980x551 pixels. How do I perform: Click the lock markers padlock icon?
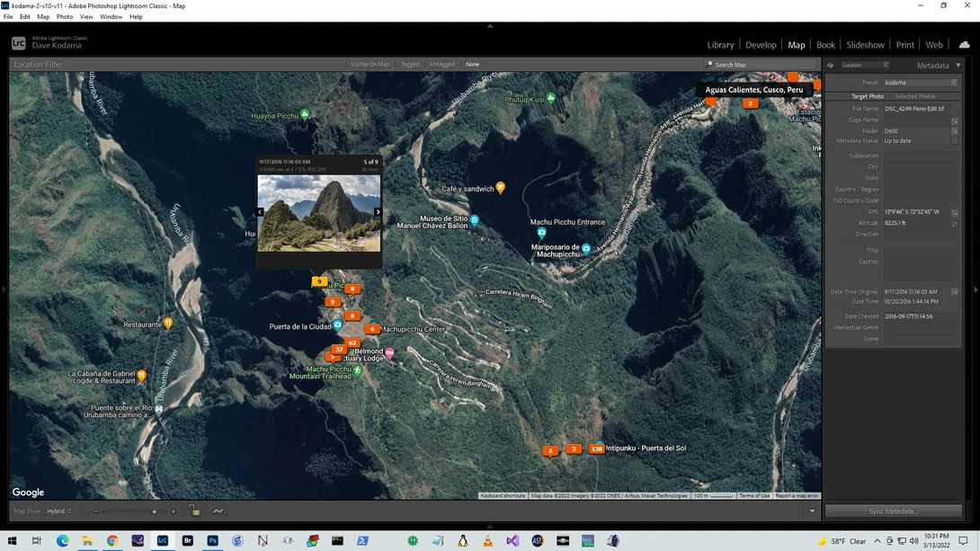pos(194,511)
